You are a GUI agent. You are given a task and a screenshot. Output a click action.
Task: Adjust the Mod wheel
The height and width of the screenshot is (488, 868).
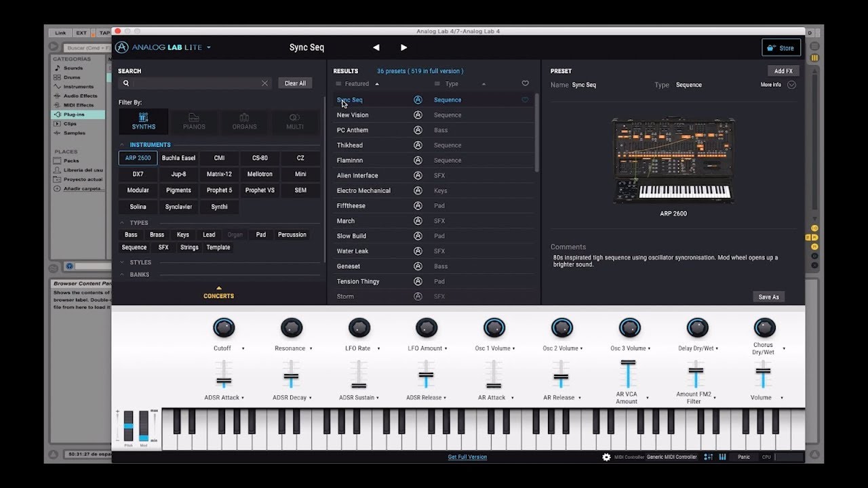[x=143, y=426]
